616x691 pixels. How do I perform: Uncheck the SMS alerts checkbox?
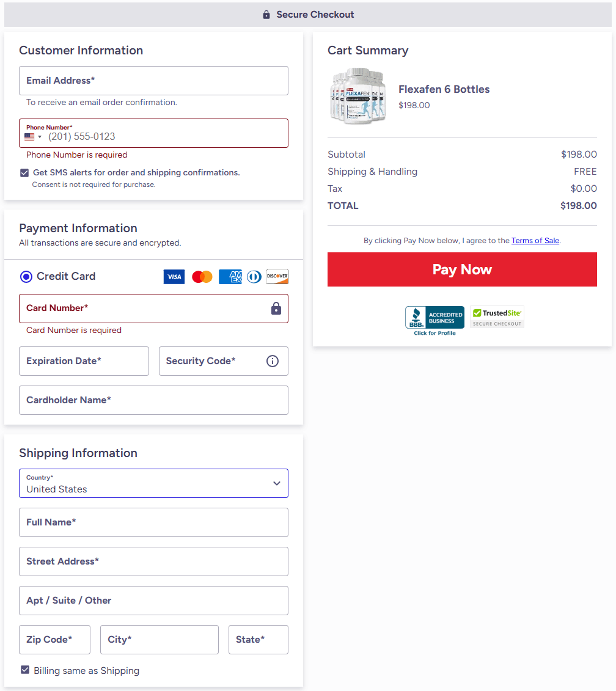point(24,173)
